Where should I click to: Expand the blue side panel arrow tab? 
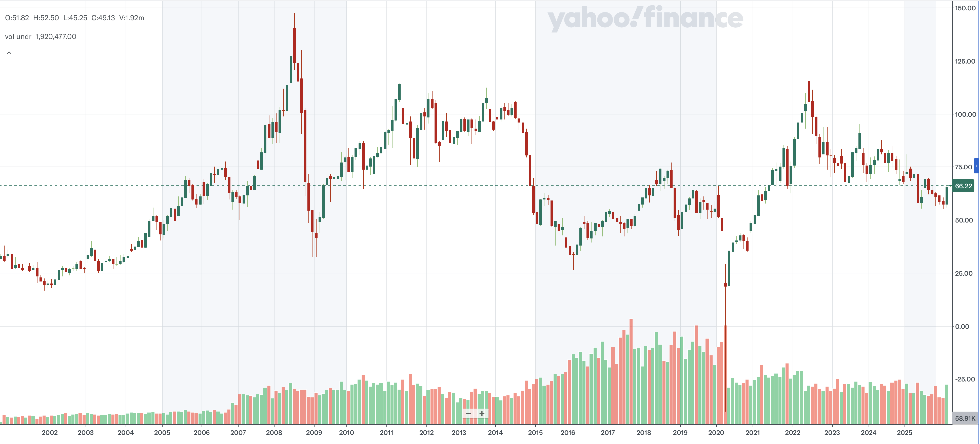click(976, 166)
